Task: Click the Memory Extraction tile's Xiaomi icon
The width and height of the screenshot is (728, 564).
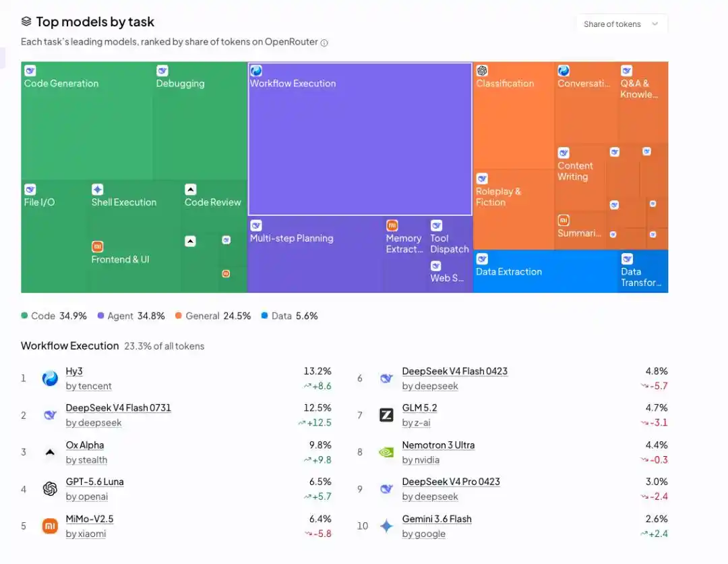Action: coord(392,226)
